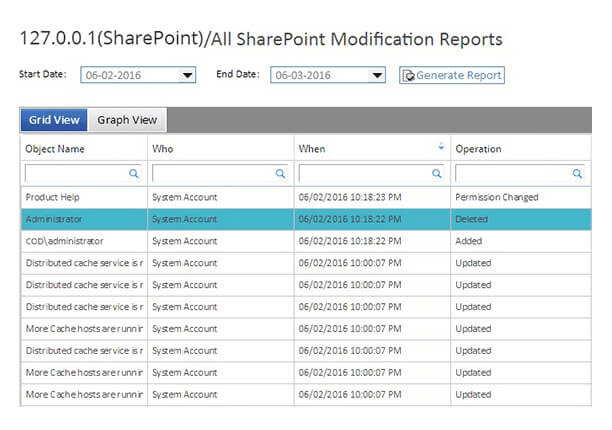Image resolution: width=612 pixels, height=430 pixels.
Task: Click the When column header
Action: 372,149
